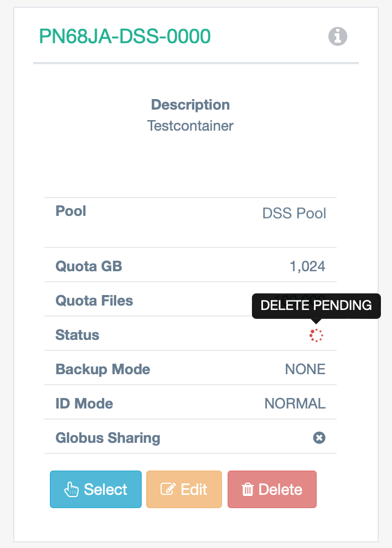This screenshot has width=392, height=548.
Task: Click the pencil icon on Edit button
Action: tap(168, 489)
